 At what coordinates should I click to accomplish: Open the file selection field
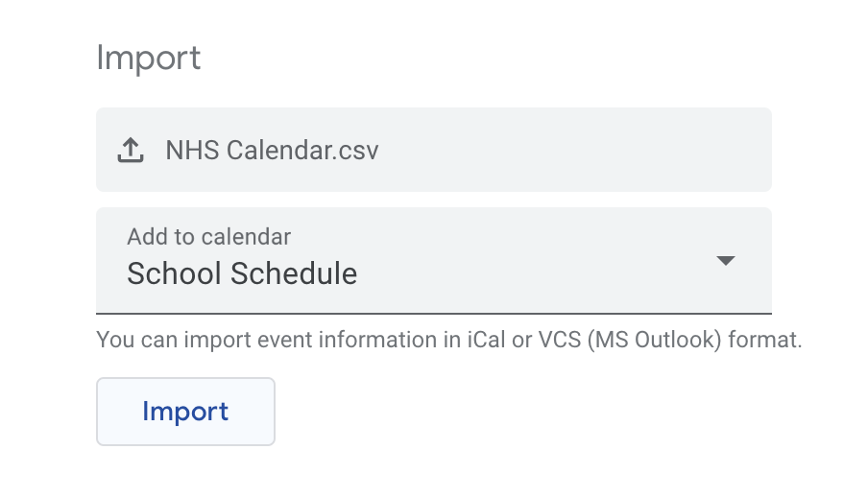(x=433, y=150)
